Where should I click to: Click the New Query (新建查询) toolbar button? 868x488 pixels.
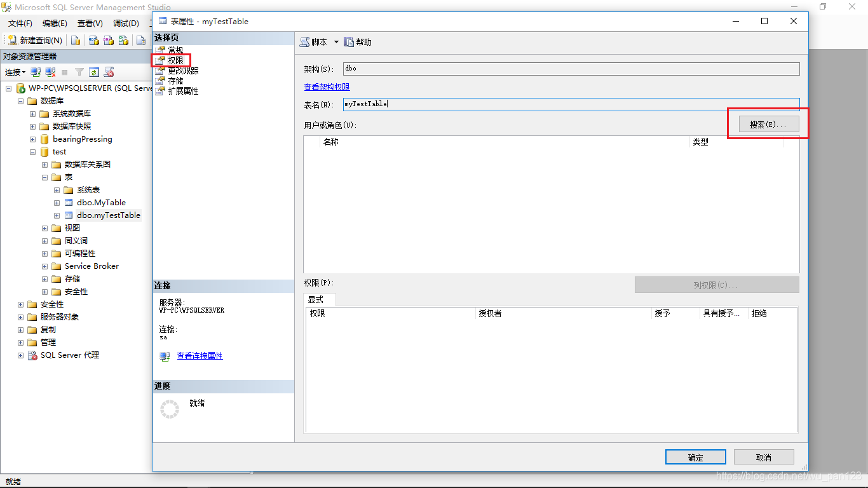coord(35,40)
